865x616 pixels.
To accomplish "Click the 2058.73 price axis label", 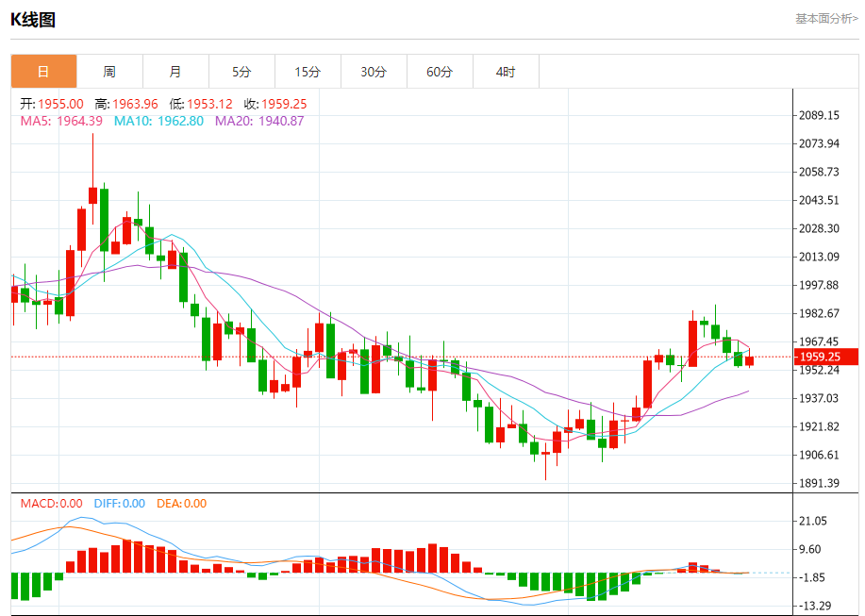I will (819, 172).
